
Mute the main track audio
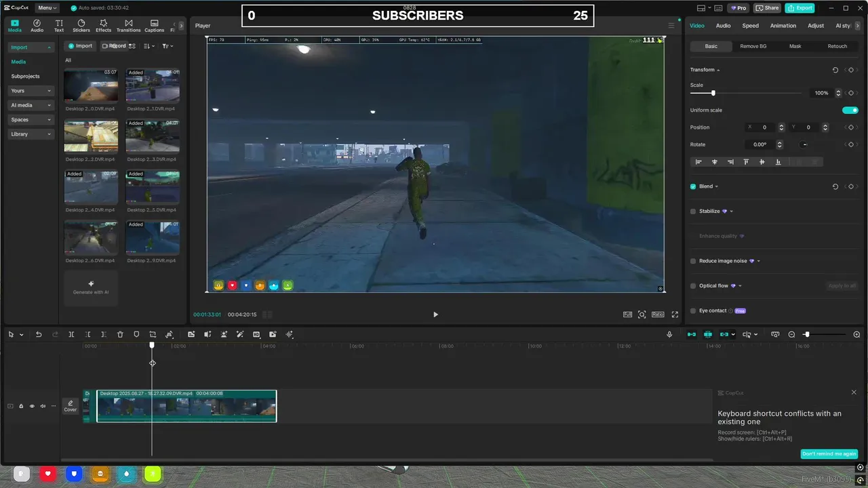click(x=43, y=406)
